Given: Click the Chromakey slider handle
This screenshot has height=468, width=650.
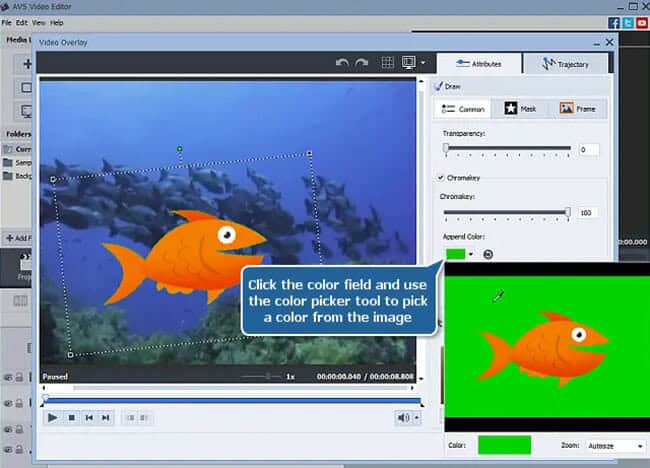Looking at the screenshot, I should coord(568,212).
